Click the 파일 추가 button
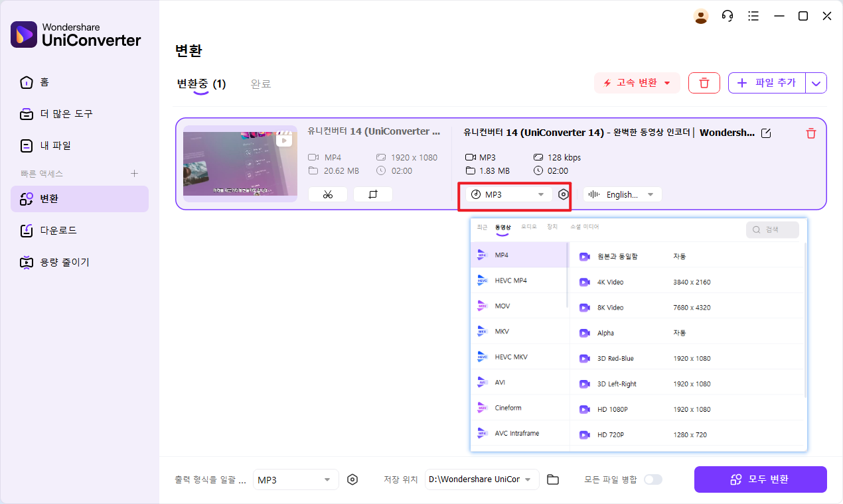 pyautogui.click(x=767, y=83)
